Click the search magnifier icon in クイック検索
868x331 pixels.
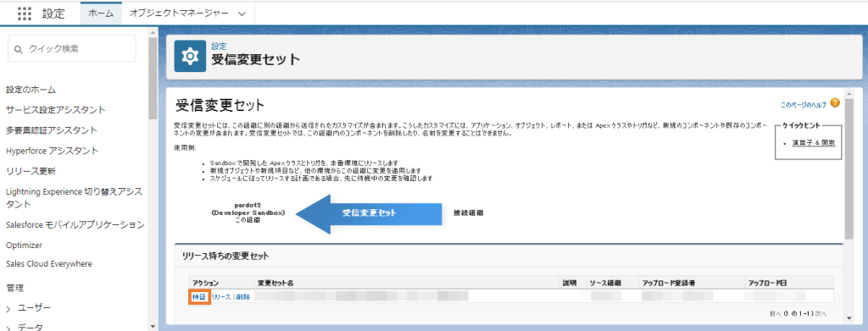tap(19, 49)
